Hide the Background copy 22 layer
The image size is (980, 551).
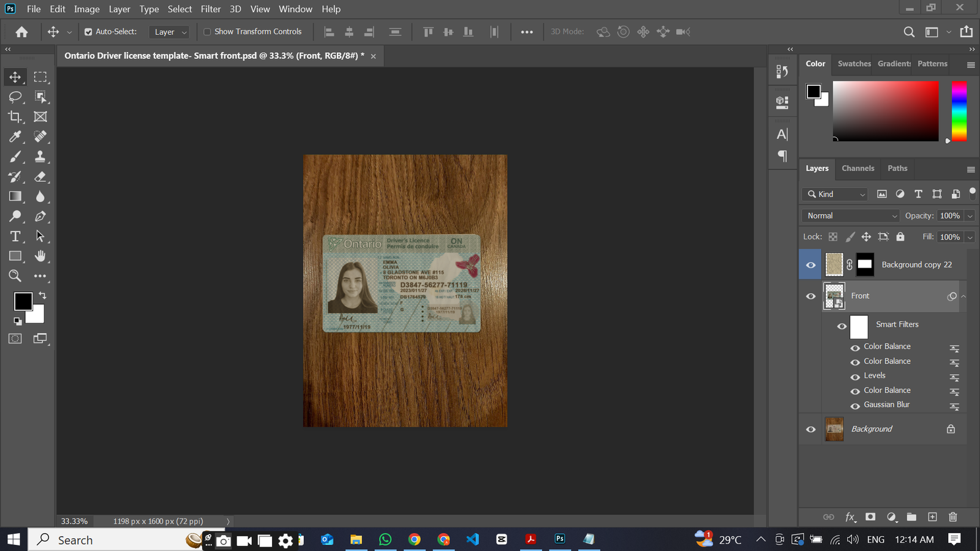tap(810, 265)
